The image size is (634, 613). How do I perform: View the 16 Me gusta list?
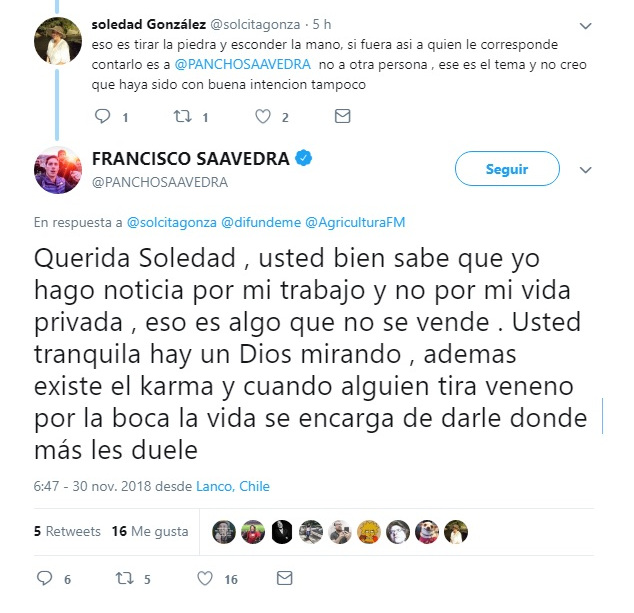(150, 531)
